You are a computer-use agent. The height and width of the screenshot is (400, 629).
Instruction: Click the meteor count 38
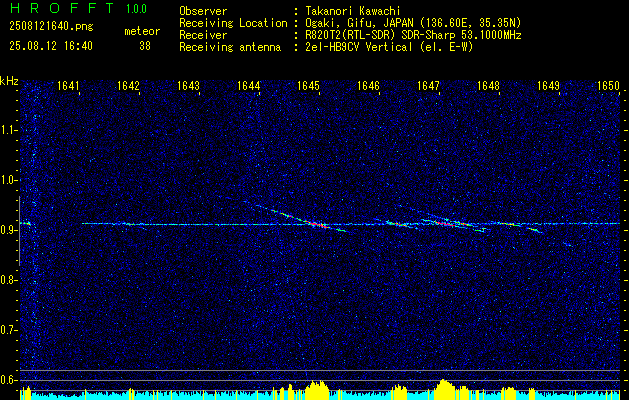(x=145, y=46)
